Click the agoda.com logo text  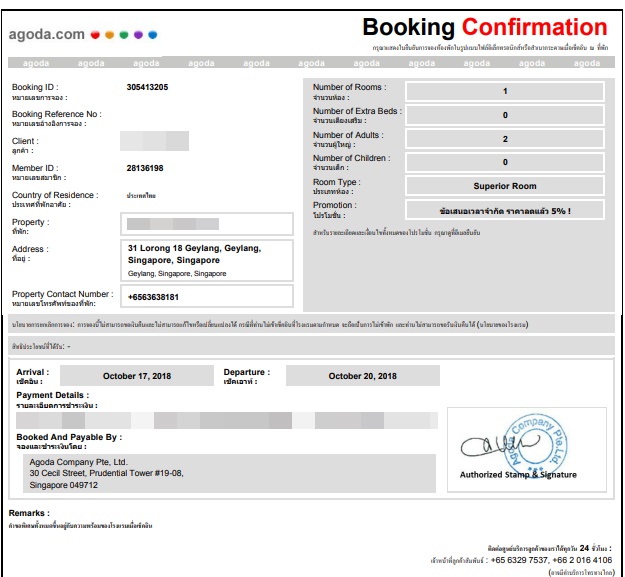(47, 35)
